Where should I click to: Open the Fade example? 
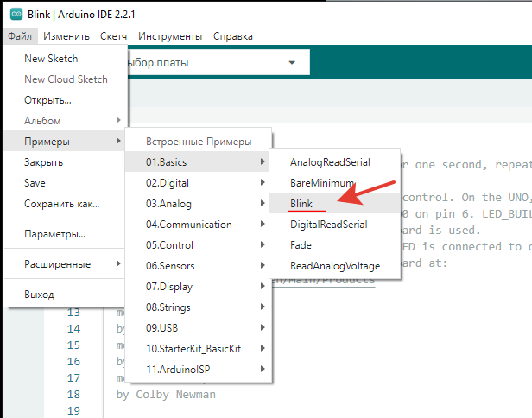pos(335,245)
